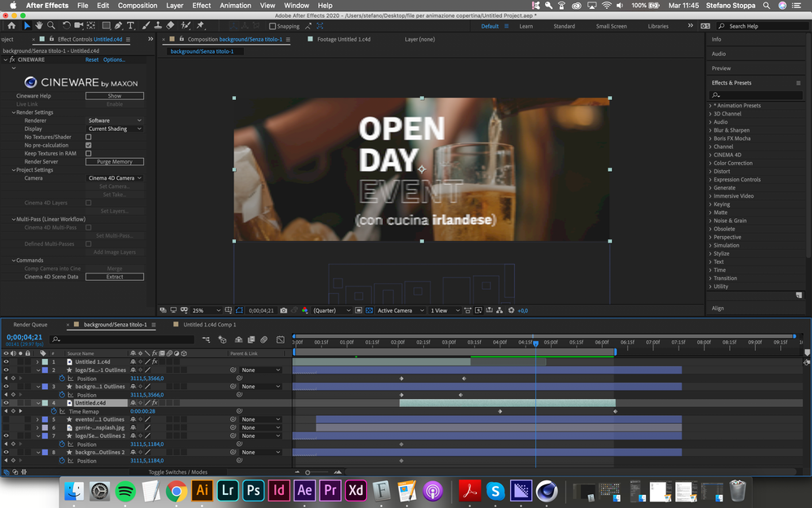The height and width of the screenshot is (508, 812).
Task: Open the Graph Editor icon in timeline
Action: [281, 340]
